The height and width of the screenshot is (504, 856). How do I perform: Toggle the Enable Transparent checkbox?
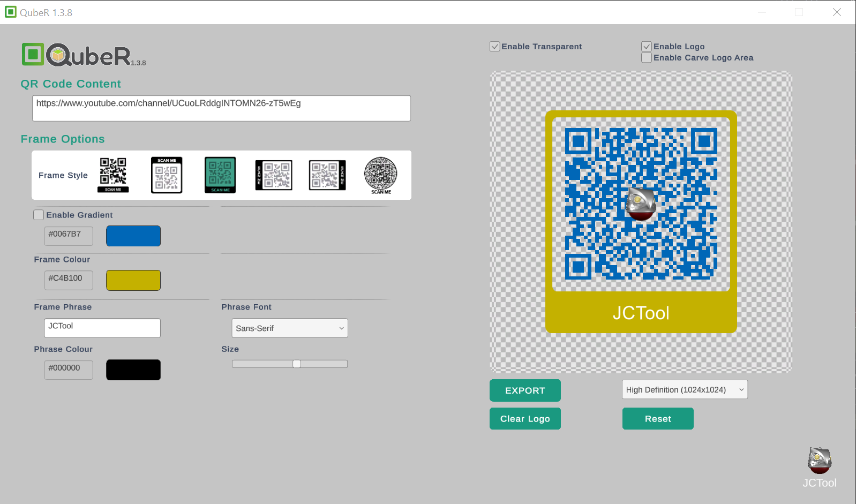click(495, 47)
